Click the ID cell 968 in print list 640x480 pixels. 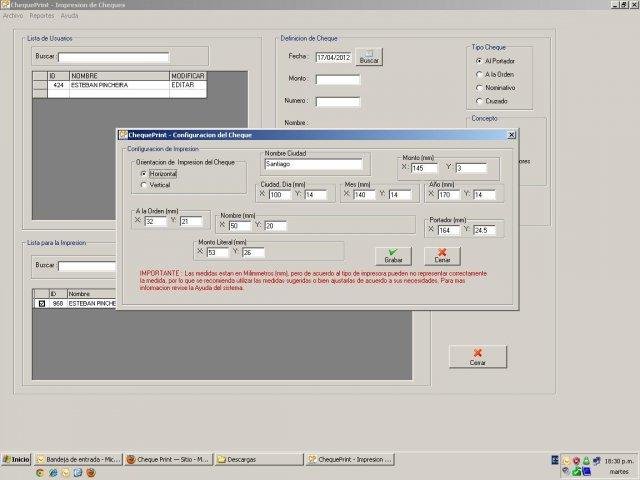[x=58, y=304]
